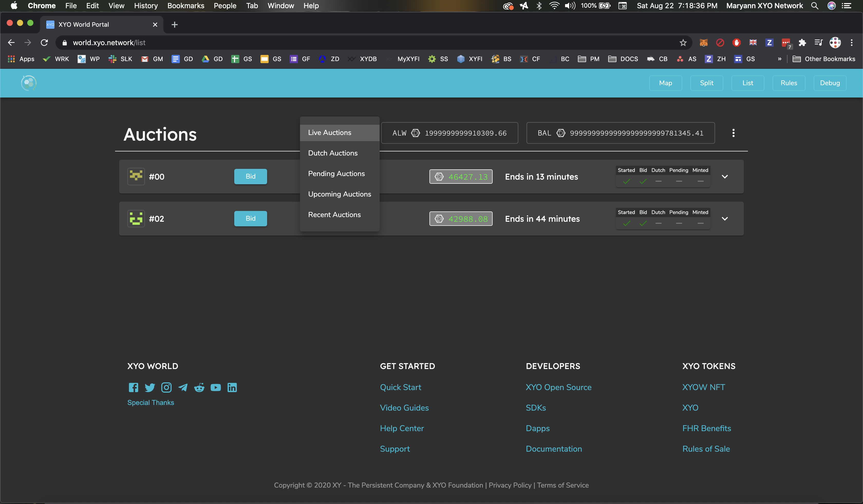Switch to Split view
This screenshot has width=863, height=504.
(707, 83)
